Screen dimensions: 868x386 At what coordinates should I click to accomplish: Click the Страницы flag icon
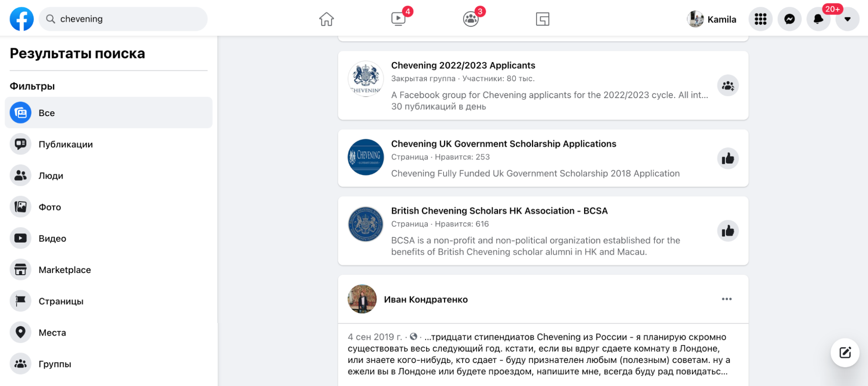coord(20,301)
